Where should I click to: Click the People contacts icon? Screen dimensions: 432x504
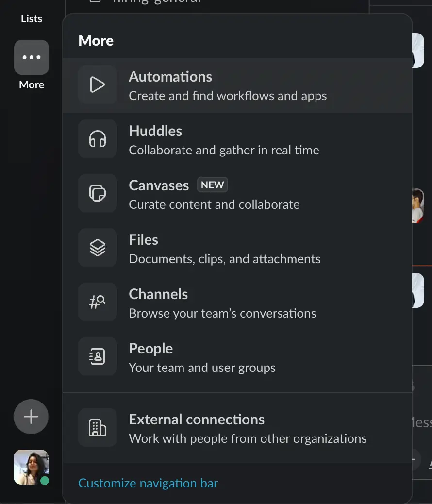tap(98, 356)
